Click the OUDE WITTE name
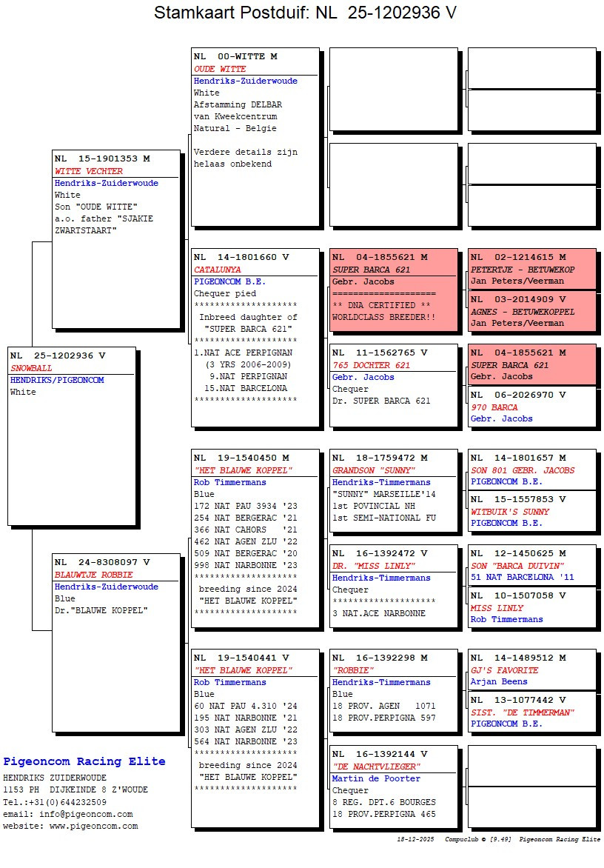 [x=220, y=69]
